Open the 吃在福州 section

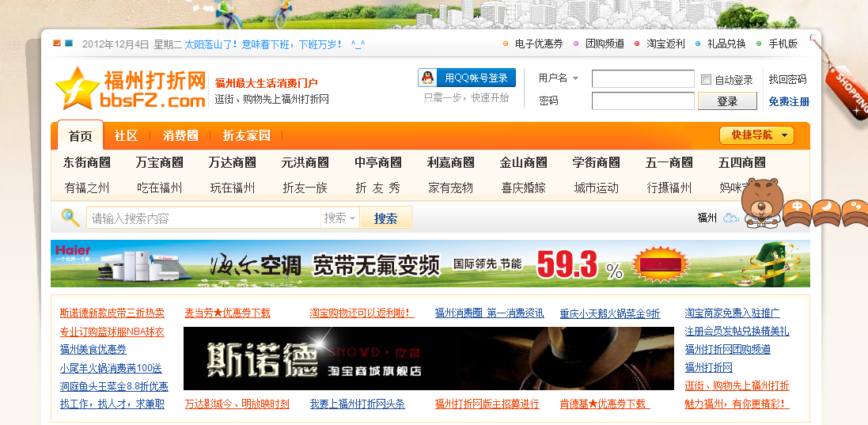tap(159, 188)
